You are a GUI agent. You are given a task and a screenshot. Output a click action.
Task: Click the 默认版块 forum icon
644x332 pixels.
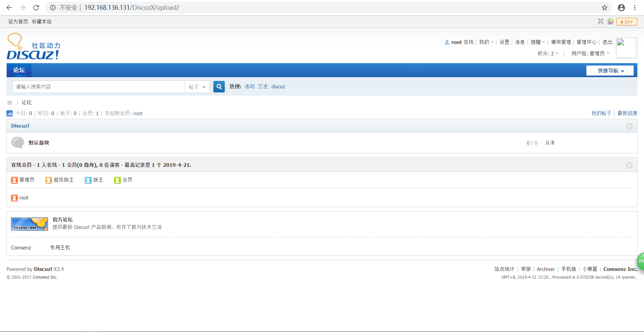coord(17,143)
